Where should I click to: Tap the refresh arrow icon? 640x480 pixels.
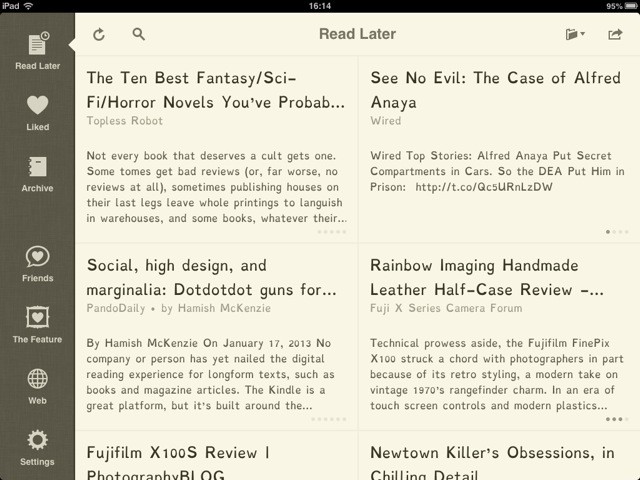(99, 35)
